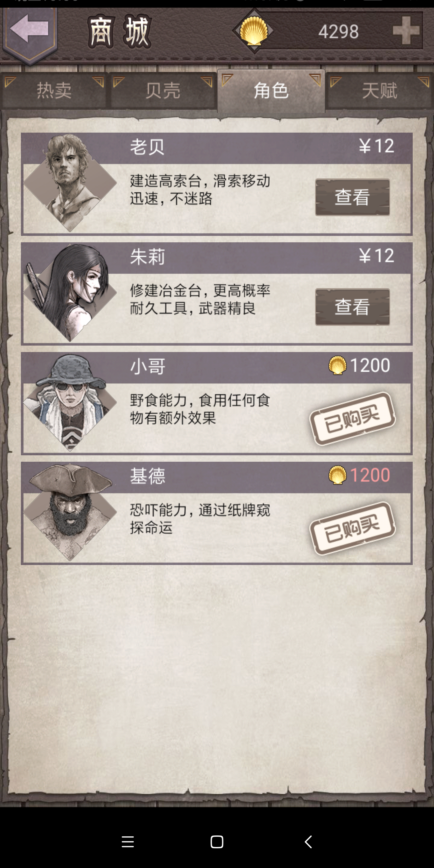Tap shell price icon beside 小哥's 1200
The height and width of the screenshot is (868, 434).
(337, 365)
